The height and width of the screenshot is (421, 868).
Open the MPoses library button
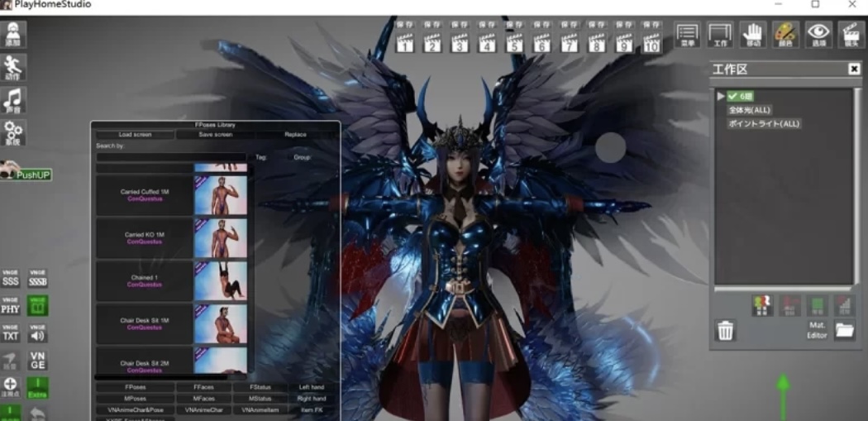coord(135,399)
